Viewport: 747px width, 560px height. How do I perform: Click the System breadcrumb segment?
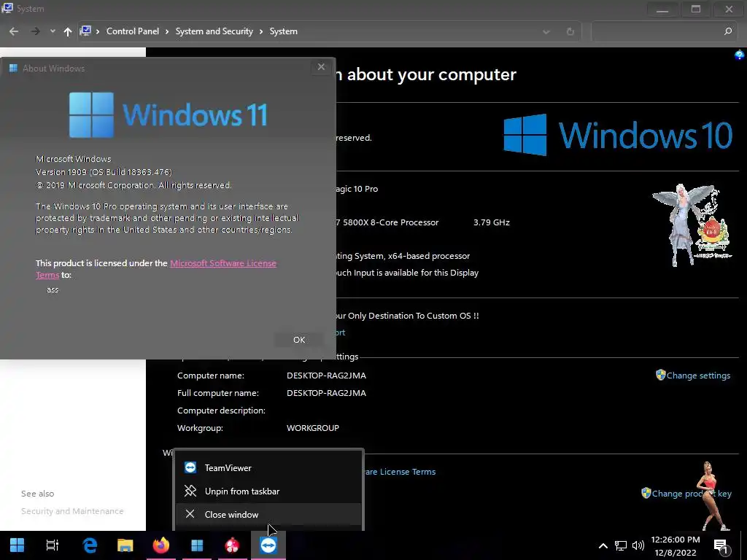pyautogui.click(x=284, y=31)
